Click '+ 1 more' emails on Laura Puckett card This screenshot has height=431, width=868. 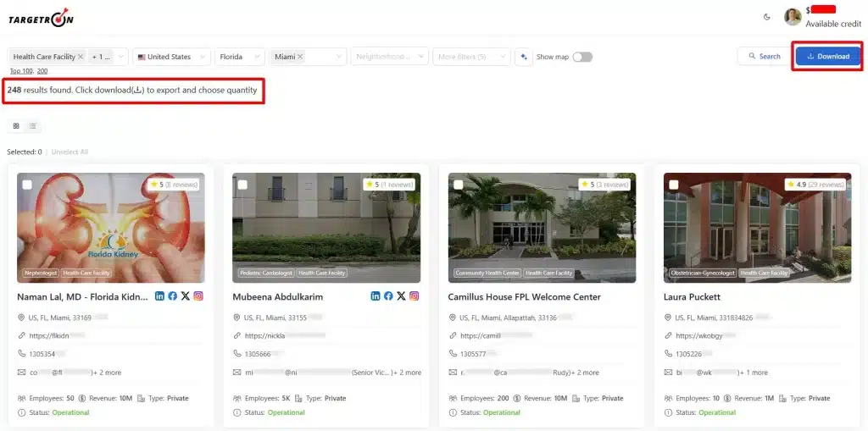pyautogui.click(x=754, y=373)
